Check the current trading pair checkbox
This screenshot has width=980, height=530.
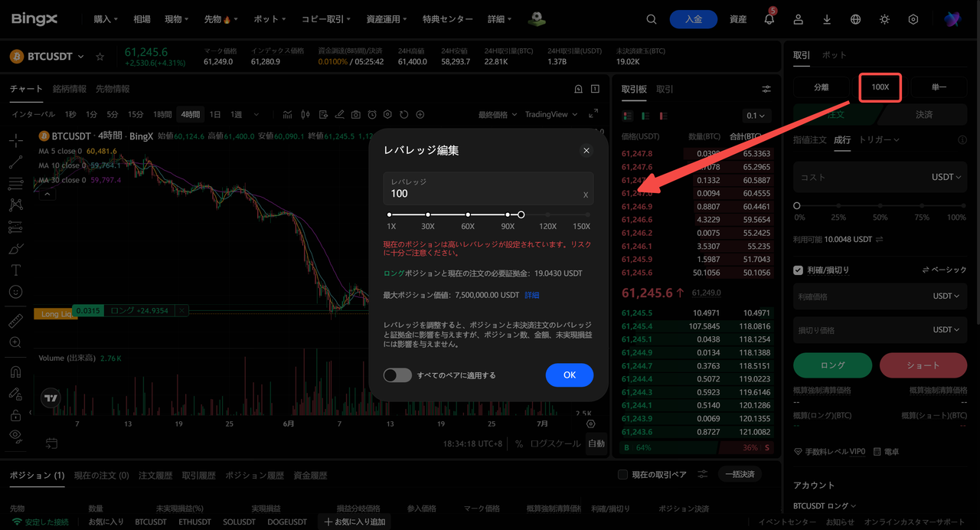622,475
